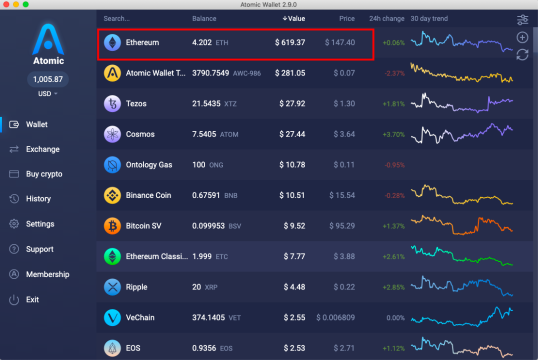538x360 pixels.
Task: Open the filter settings sliders icon
Action: (x=522, y=20)
